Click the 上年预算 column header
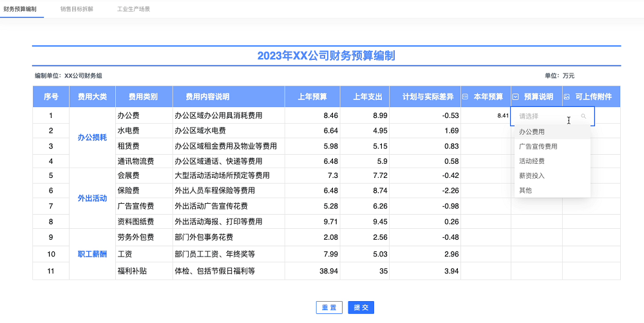644x323 pixels. pos(312,97)
